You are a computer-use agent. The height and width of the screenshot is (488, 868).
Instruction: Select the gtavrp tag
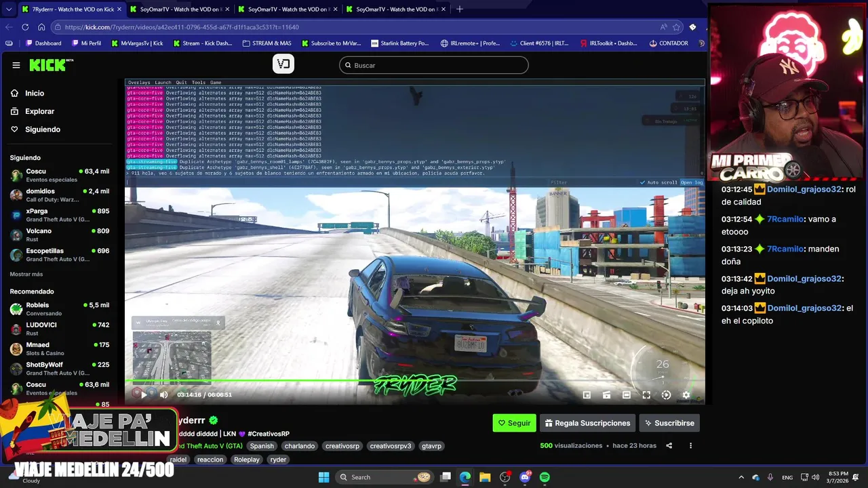tap(431, 446)
